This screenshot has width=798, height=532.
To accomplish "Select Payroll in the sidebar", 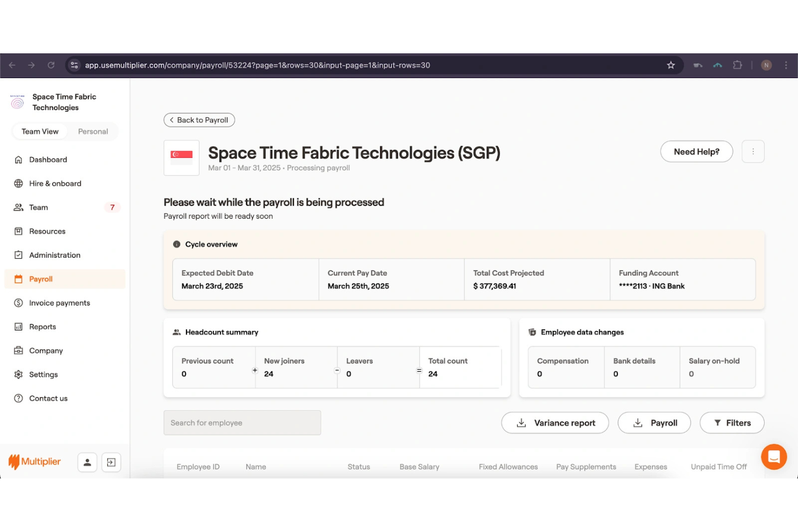I will pos(65,279).
